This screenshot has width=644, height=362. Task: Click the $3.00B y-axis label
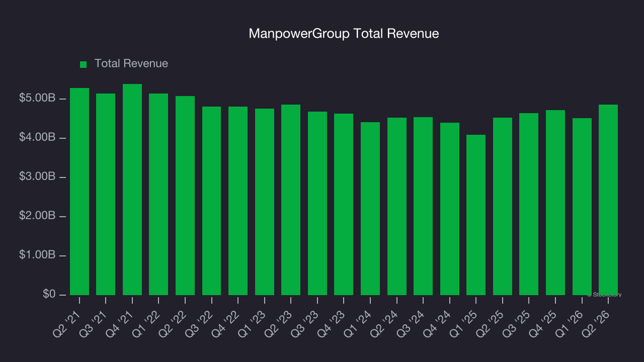click(37, 176)
